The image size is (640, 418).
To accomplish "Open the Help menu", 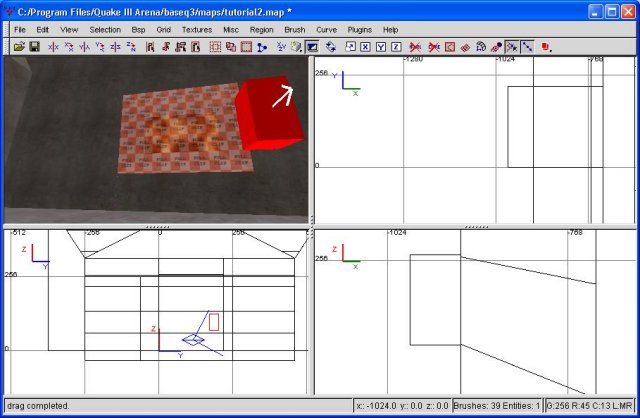I will [x=391, y=29].
